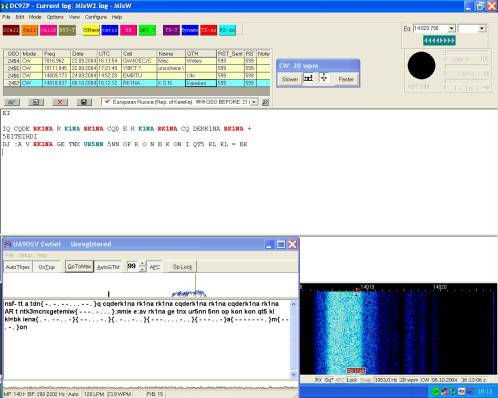This screenshot has width=498, height=398.
Task: Click the Faster CW speed button
Action: pos(346,79)
